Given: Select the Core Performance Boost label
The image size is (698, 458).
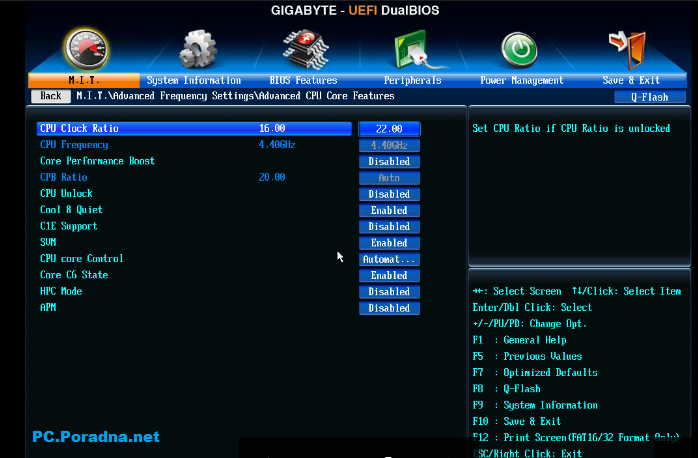Looking at the screenshot, I should pos(97,161).
